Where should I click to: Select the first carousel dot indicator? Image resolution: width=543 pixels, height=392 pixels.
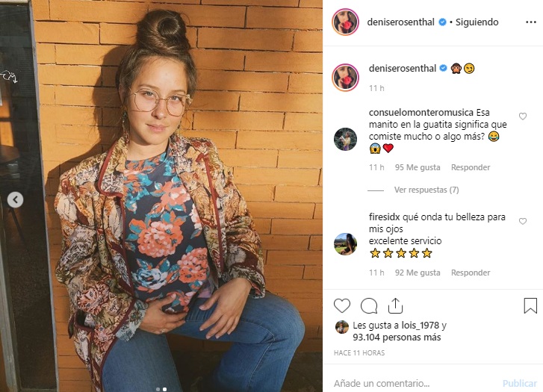click(158, 389)
